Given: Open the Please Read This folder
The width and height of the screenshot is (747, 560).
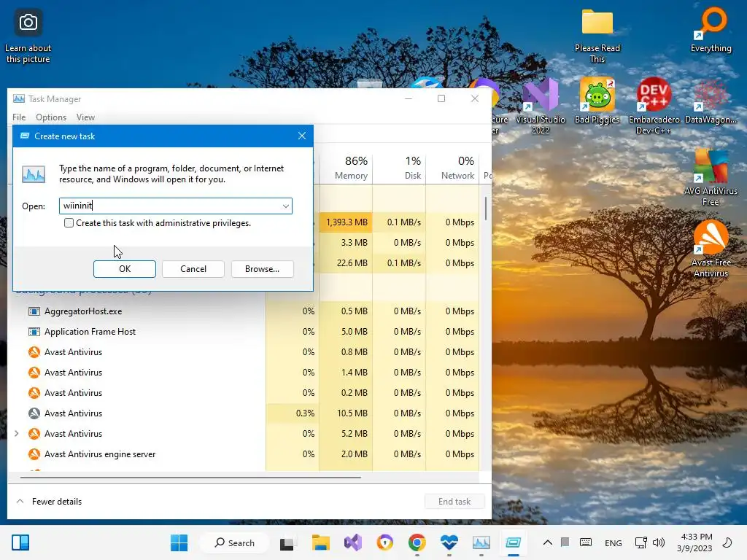Looking at the screenshot, I should [x=597, y=36].
